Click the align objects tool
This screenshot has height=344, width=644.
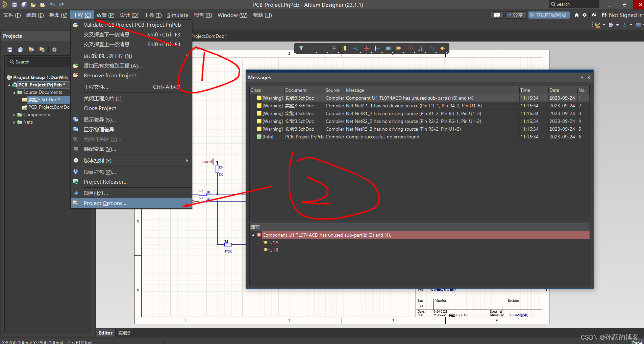point(334,48)
